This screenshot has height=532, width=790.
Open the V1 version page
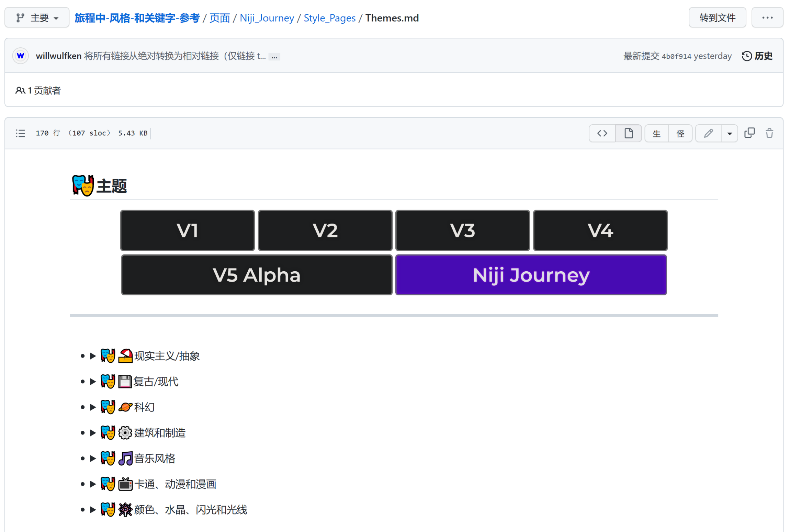tap(188, 230)
